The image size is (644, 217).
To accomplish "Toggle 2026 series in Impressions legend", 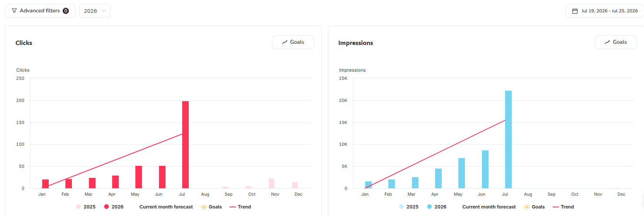I will [x=437, y=207].
